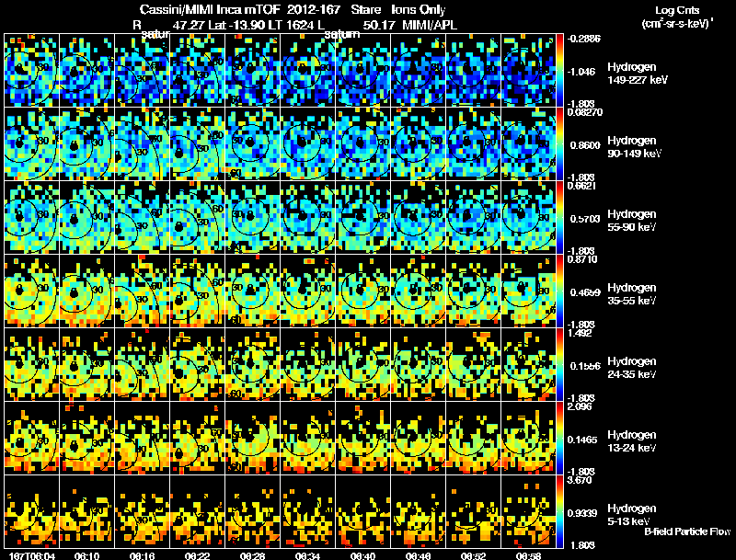Select the 5-13 keV image in the 06:40 column
736x560 pixels.
[x=362, y=512]
